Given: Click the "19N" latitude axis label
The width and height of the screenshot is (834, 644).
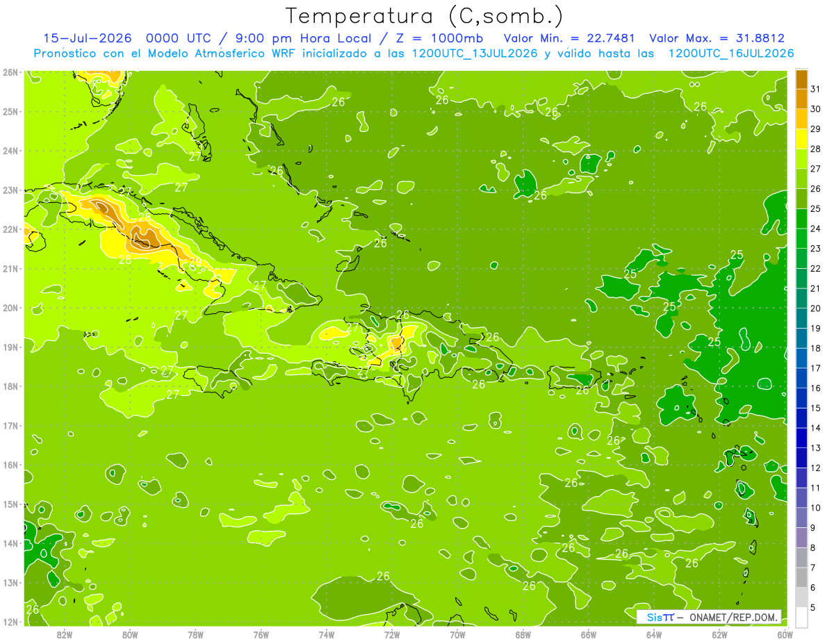Looking at the screenshot, I should (10, 347).
